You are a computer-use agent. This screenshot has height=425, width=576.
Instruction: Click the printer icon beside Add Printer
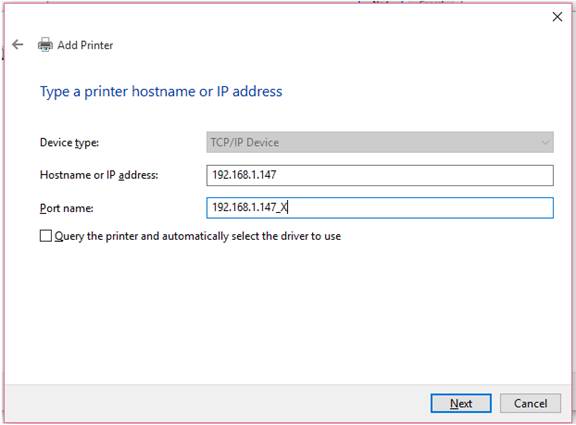[x=45, y=45]
